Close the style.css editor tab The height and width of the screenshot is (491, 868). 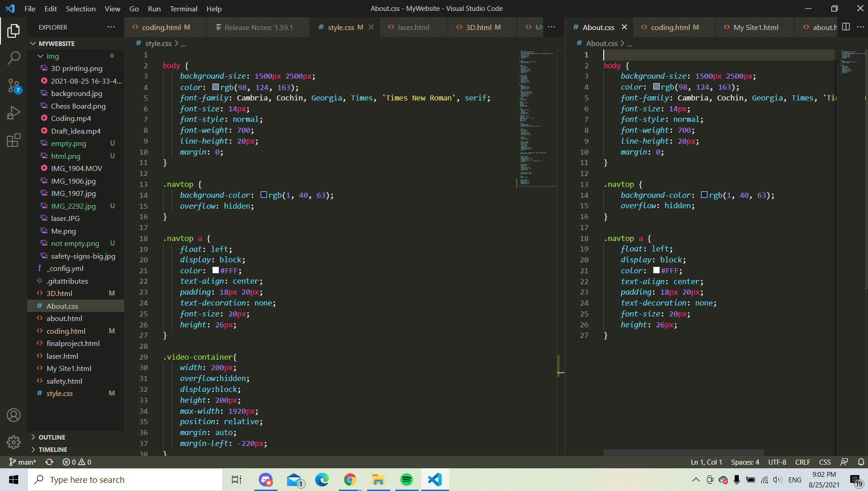[371, 27]
